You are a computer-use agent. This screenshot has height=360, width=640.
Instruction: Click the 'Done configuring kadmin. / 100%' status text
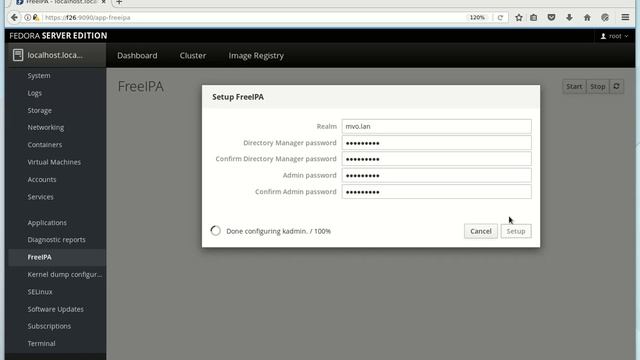click(278, 231)
